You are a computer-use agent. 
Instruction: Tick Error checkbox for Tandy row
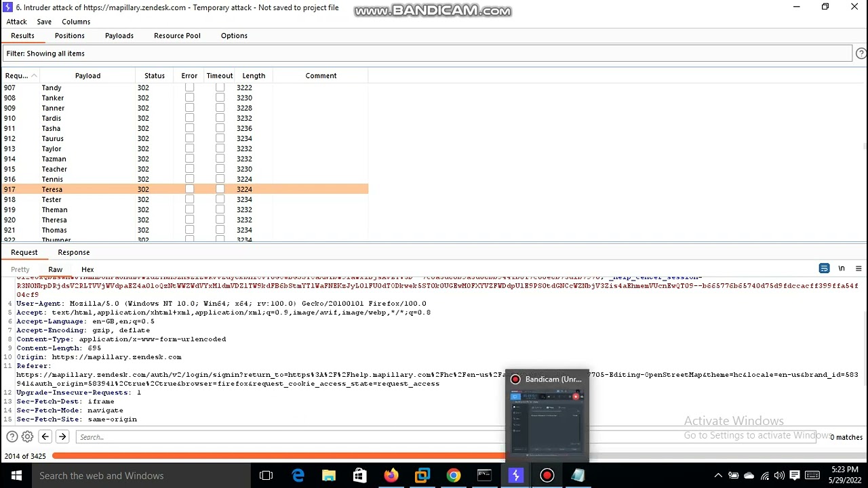(x=189, y=87)
